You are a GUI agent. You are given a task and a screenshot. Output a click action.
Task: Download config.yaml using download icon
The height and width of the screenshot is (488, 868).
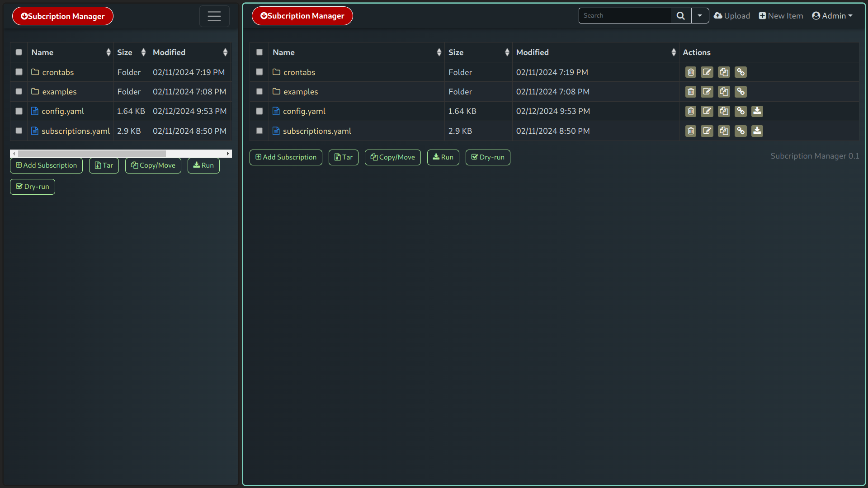757,111
